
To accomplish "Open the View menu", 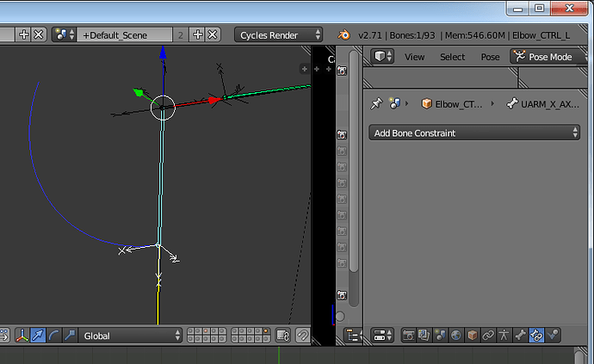I will pyautogui.click(x=414, y=57).
